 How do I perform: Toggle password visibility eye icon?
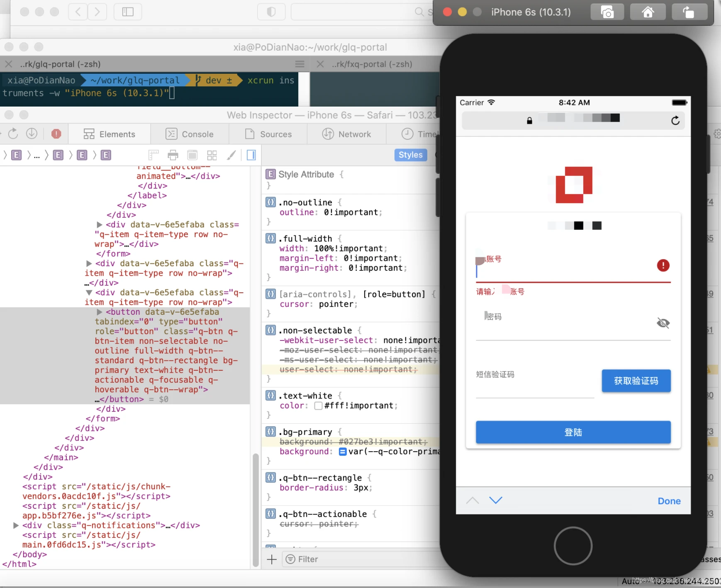pos(663,323)
